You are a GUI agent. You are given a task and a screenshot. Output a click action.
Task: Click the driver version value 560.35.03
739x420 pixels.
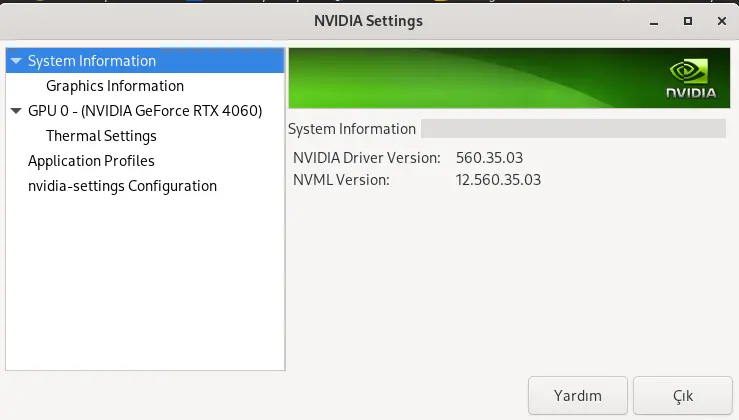489,157
